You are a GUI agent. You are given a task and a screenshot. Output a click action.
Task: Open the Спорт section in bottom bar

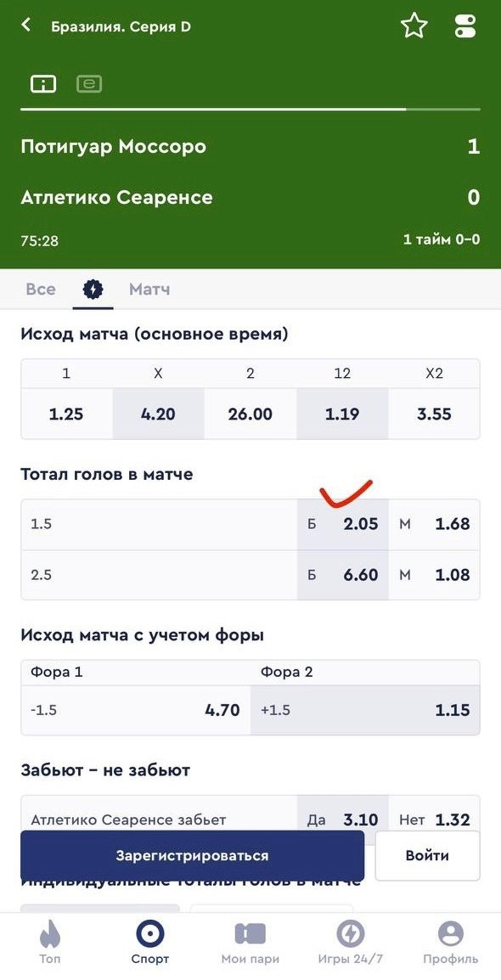coord(150,943)
